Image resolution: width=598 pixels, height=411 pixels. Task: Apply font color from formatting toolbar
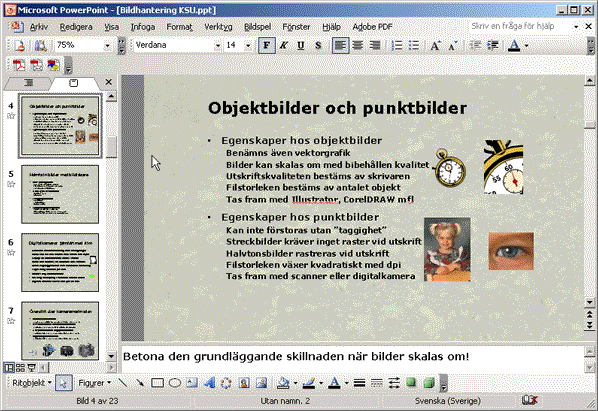click(x=514, y=46)
